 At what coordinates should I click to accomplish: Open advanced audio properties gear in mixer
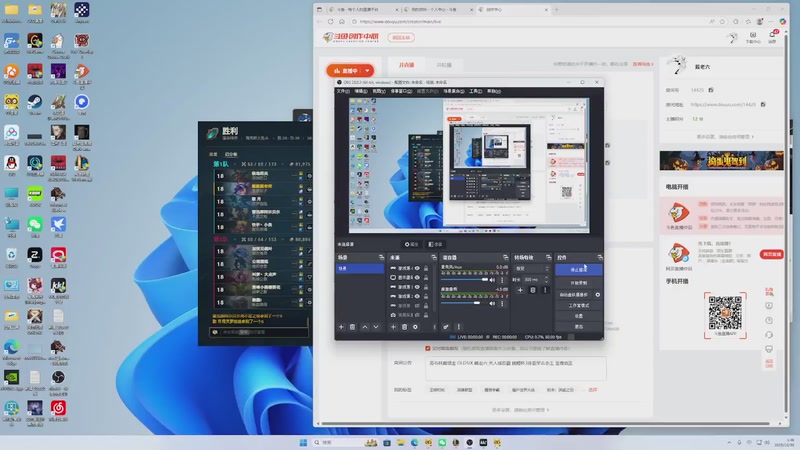pos(446,327)
